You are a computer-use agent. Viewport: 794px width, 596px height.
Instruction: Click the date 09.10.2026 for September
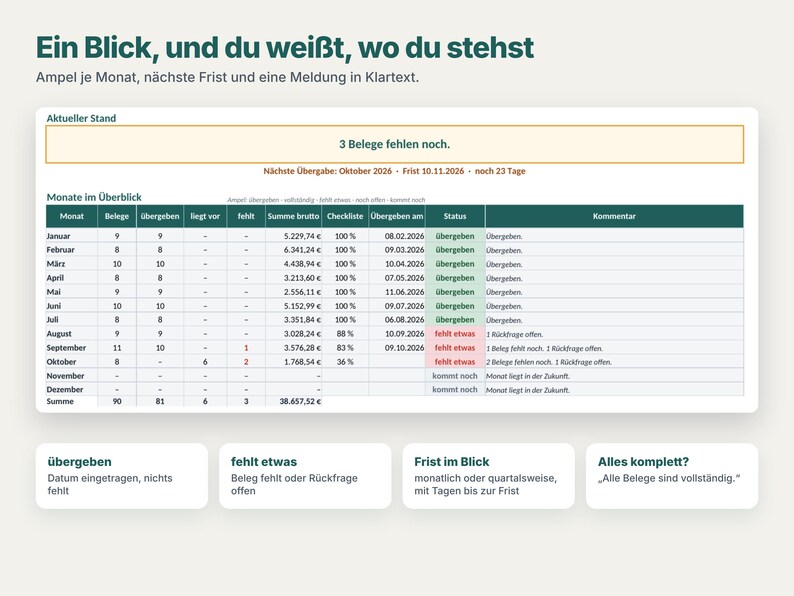tap(404, 348)
